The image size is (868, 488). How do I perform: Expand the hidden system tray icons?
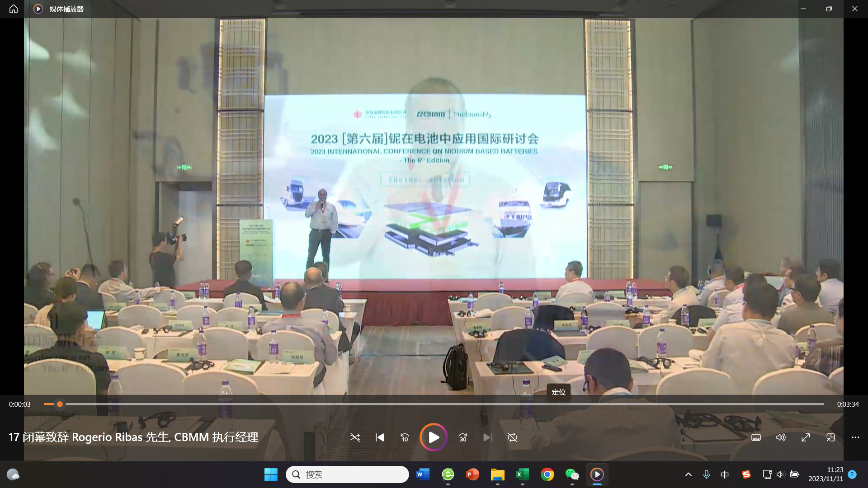688,474
